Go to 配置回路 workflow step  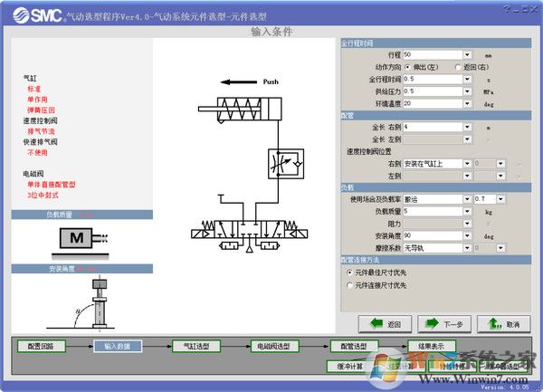(x=42, y=347)
